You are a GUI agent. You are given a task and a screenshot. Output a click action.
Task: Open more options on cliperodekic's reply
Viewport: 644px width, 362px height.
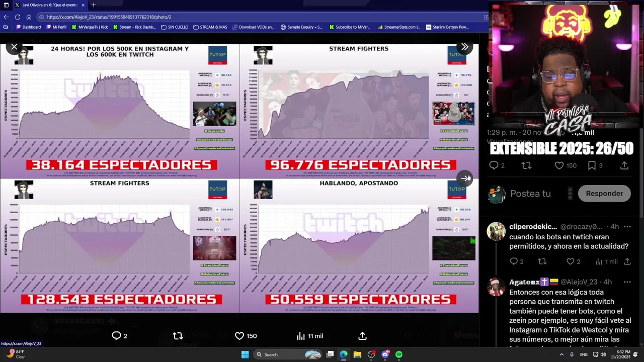(x=627, y=227)
